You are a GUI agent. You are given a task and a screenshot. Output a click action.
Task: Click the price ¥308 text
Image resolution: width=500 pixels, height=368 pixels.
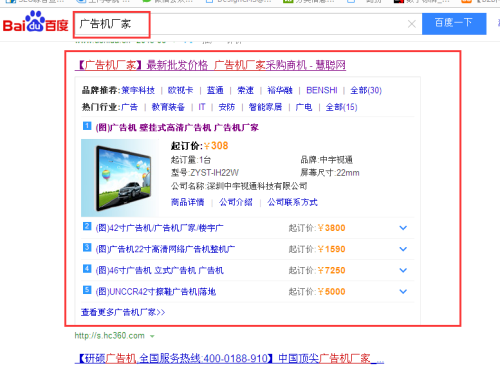216,146
